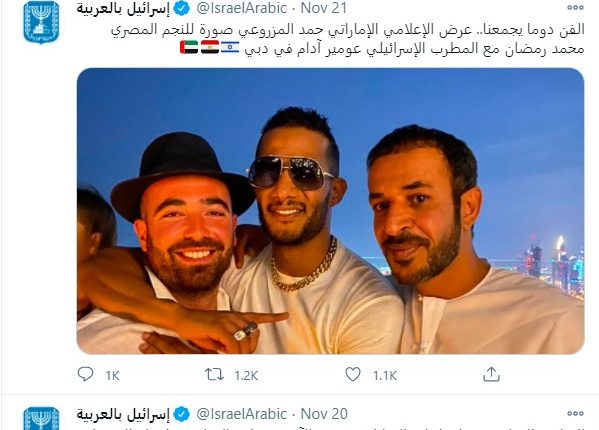Viewport: 599px width, 430px height.
Task: Open the @IsraelArabic handle on the Nov 21 tweet
Action: click(x=241, y=8)
